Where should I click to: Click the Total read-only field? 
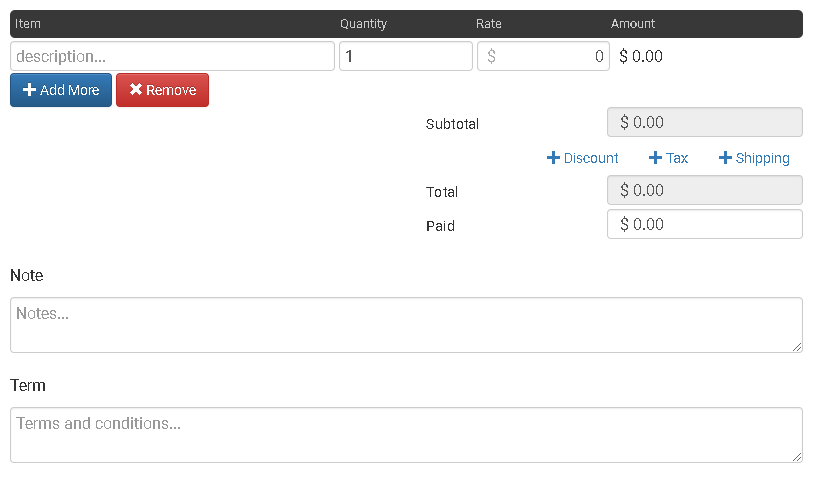704,190
